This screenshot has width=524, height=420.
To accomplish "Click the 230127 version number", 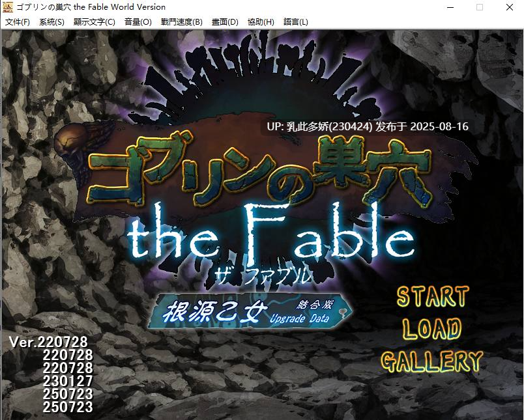I will tap(68, 381).
